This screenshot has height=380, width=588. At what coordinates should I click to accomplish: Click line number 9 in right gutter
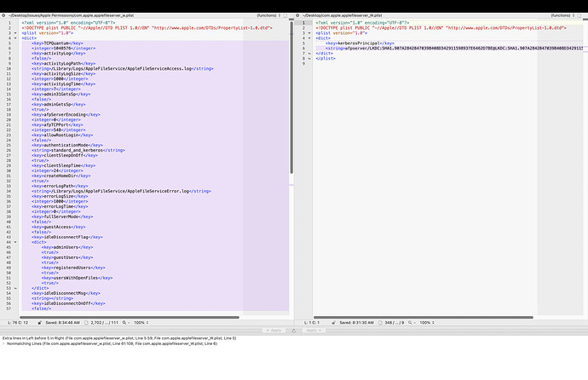click(303, 64)
